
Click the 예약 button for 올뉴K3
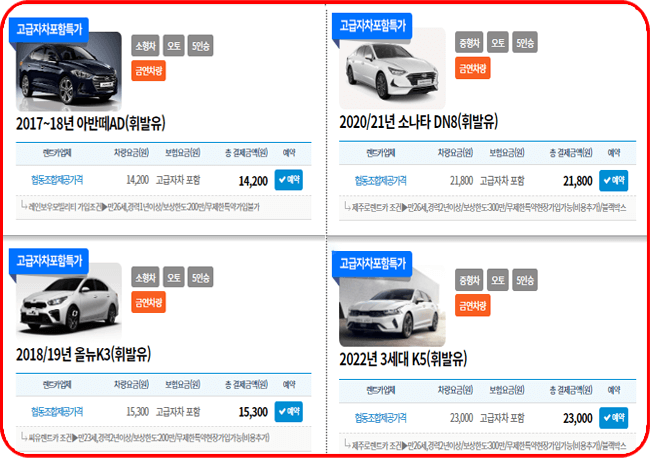289,412
